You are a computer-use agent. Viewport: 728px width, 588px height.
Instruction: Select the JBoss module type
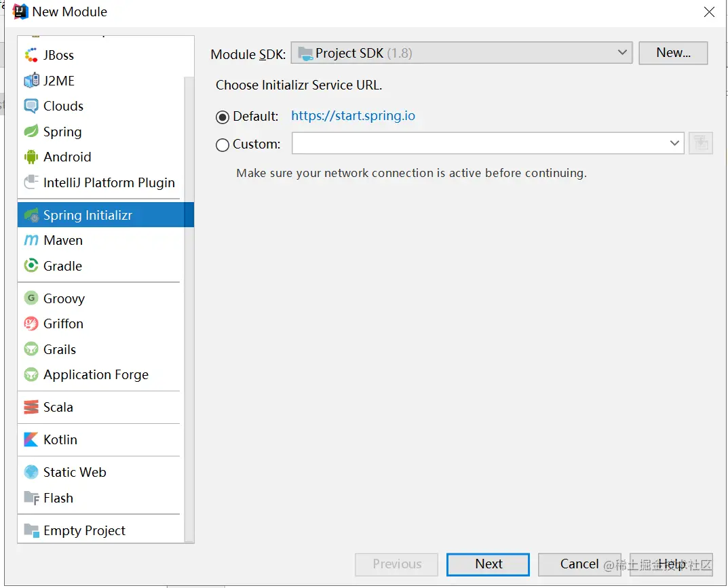[100, 55]
